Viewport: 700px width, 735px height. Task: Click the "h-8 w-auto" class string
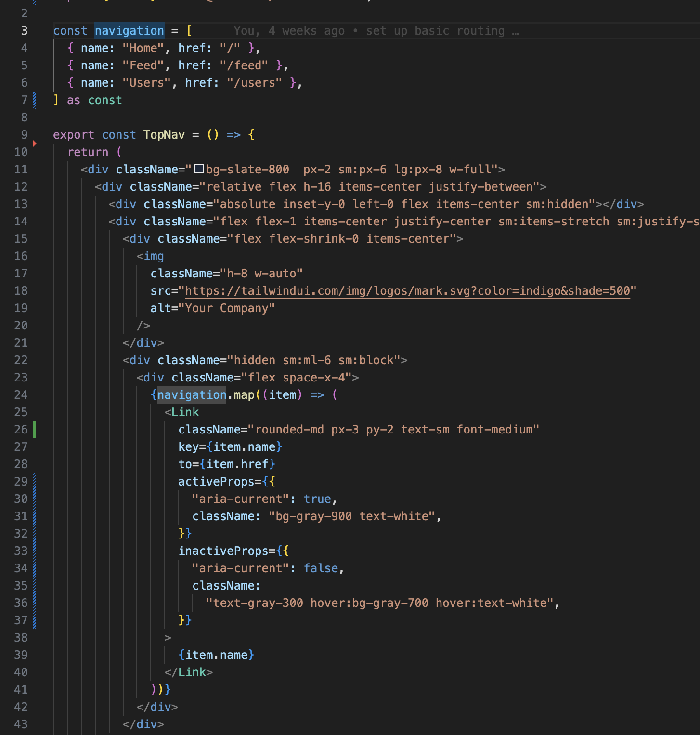(261, 274)
